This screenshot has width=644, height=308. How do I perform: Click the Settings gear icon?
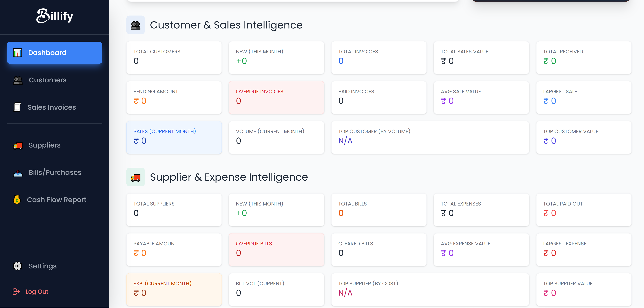click(x=18, y=266)
